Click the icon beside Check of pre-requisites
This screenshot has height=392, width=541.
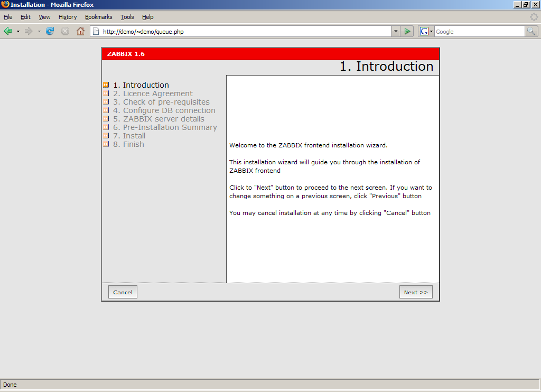click(106, 102)
